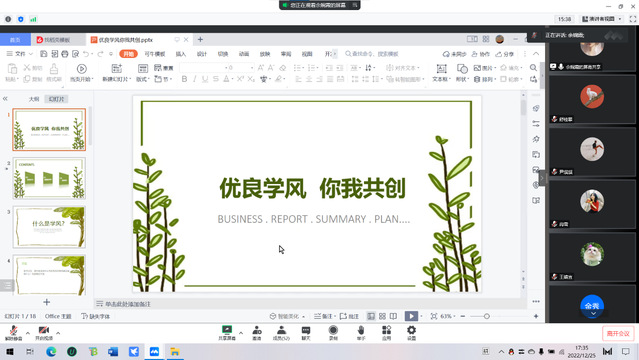Toggle strikethrough formatting
Screen dimensions: 639x360
tap(215, 79)
